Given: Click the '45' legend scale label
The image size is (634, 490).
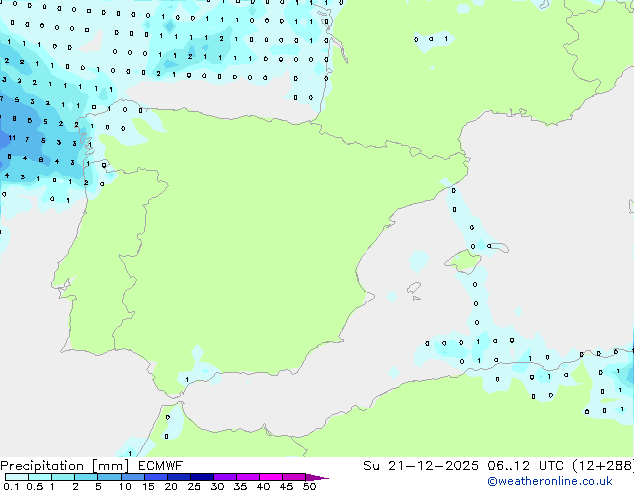Looking at the screenshot, I should 286,486.
